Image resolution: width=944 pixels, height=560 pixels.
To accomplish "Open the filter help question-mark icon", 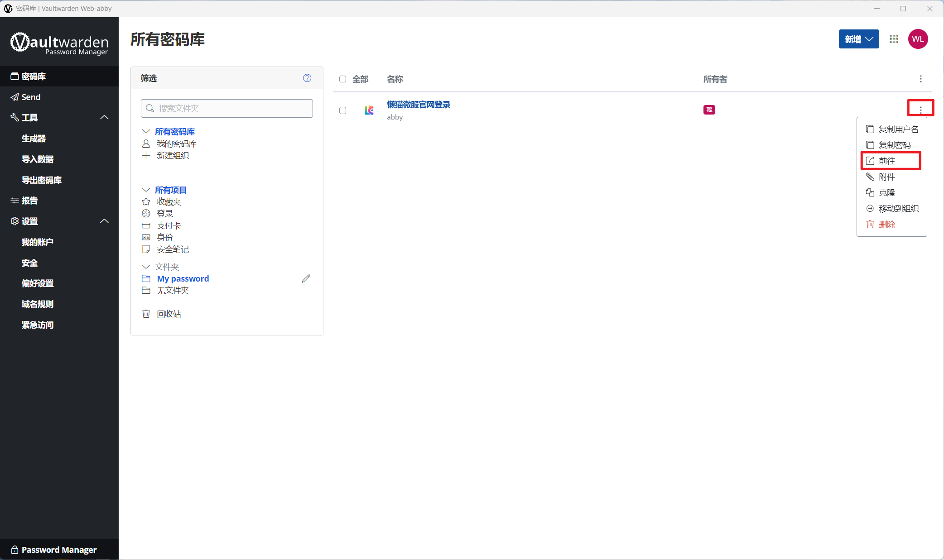I will point(307,78).
